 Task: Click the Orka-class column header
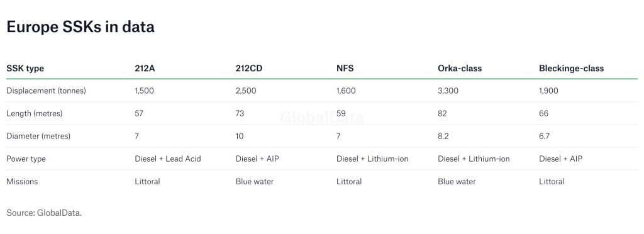(x=460, y=69)
